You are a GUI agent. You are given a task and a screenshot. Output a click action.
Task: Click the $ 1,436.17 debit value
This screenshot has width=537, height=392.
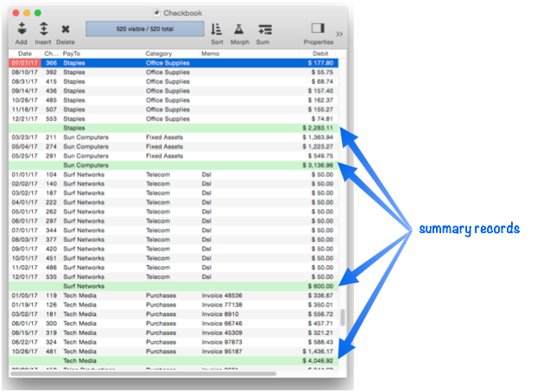click(318, 351)
